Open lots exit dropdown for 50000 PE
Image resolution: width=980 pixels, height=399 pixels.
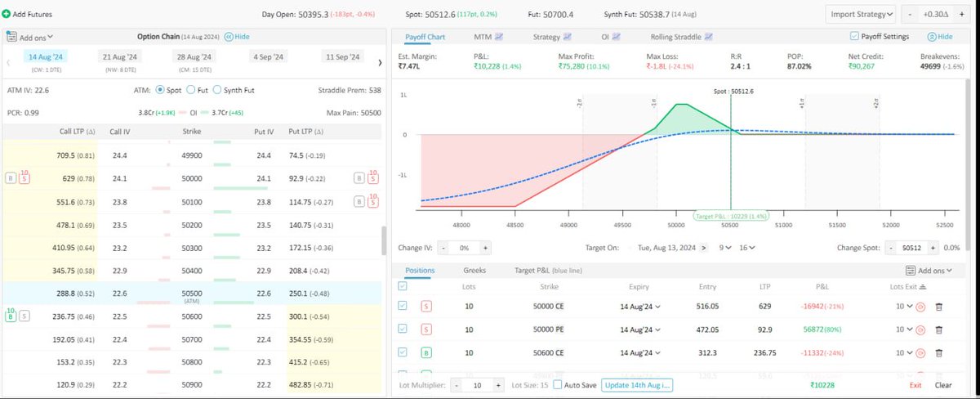tap(903, 329)
